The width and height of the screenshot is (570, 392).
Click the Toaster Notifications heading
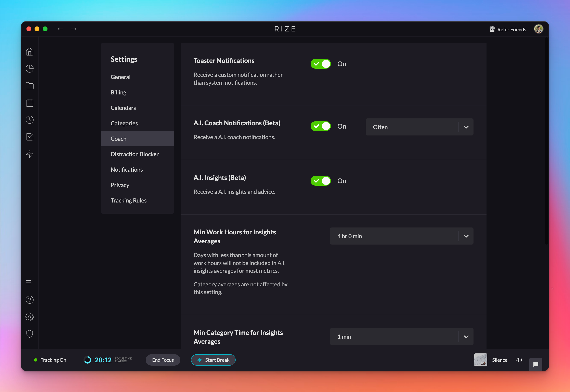point(224,61)
